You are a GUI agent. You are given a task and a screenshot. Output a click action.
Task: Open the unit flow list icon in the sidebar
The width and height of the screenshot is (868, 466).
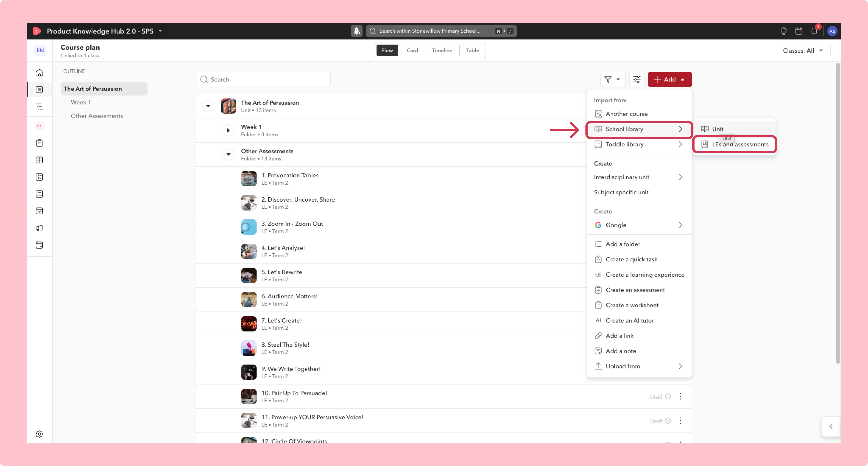tap(39, 107)
